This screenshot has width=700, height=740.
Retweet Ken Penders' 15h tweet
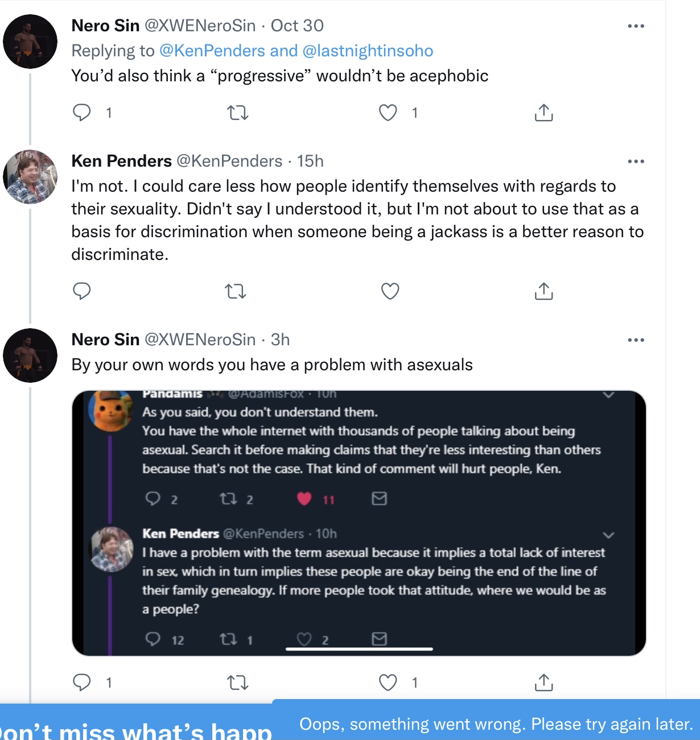(236, 291)
